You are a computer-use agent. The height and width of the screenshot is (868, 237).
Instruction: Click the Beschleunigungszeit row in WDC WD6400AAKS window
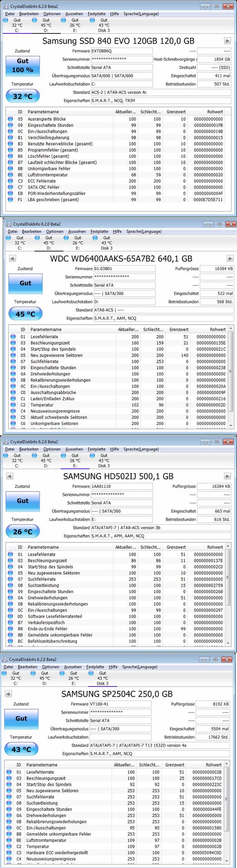coord(118,343)
